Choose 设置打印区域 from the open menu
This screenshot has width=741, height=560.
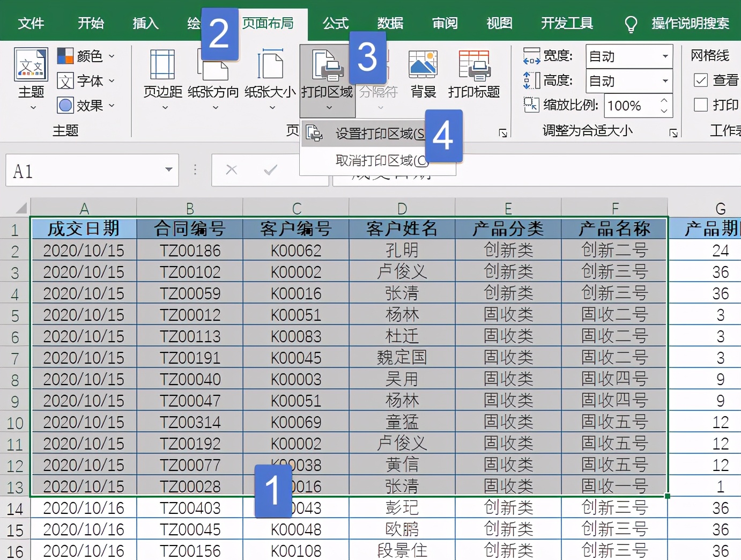click(x=375, y=134)
